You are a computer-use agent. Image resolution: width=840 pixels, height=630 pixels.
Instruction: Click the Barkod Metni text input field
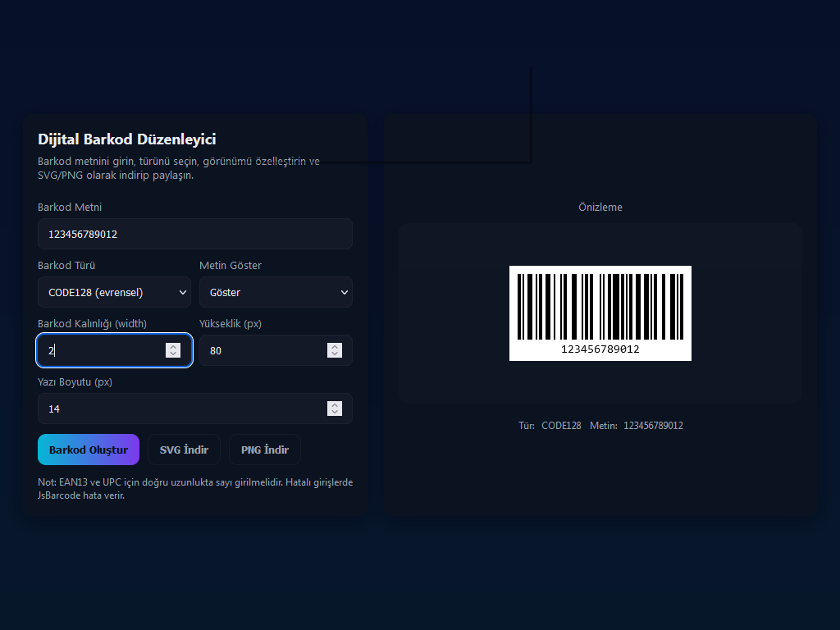194,234
